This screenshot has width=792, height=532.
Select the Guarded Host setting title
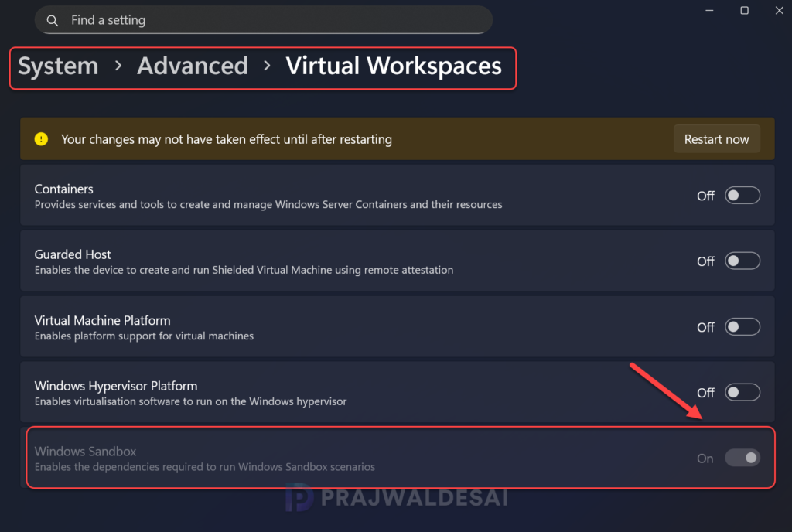click(x=73, y=254)
